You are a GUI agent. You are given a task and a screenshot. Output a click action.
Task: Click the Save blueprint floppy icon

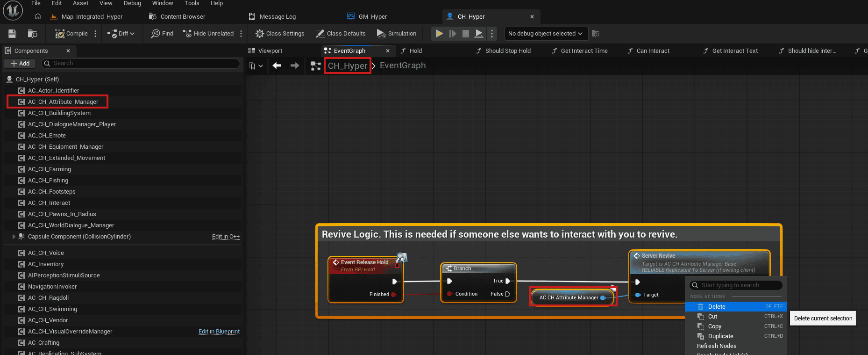pos(12,34)
